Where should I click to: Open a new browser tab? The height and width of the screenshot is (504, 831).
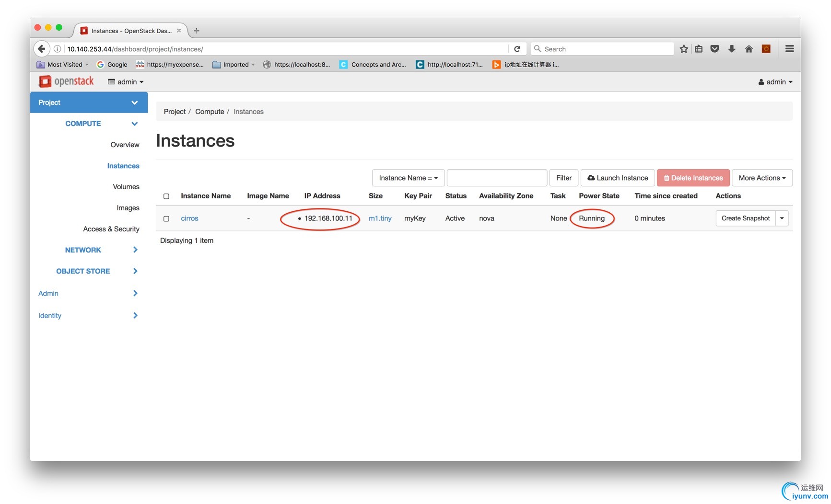(196, 31)
